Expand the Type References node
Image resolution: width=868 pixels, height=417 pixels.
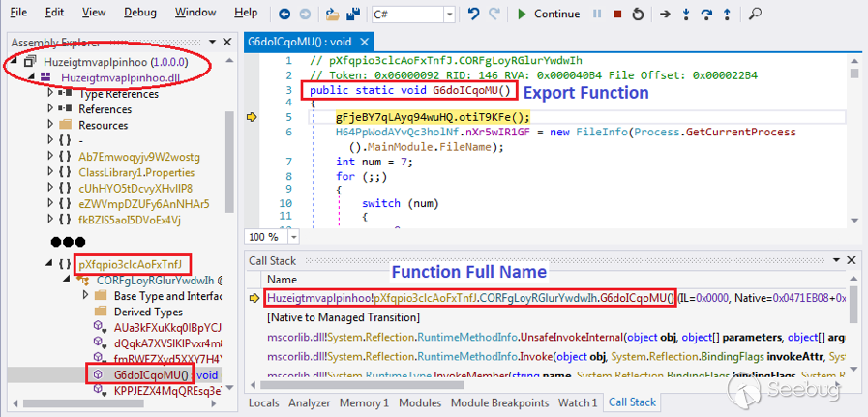pyautogui.click(x=51, y=93)
